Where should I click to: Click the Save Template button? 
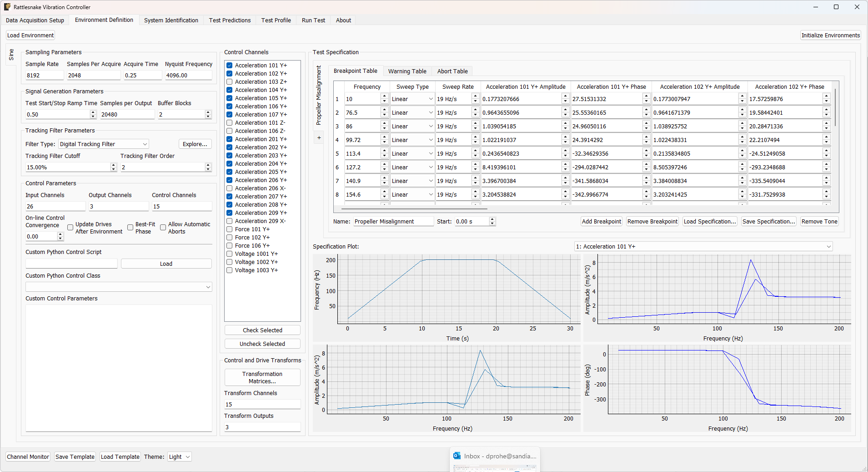75,457
